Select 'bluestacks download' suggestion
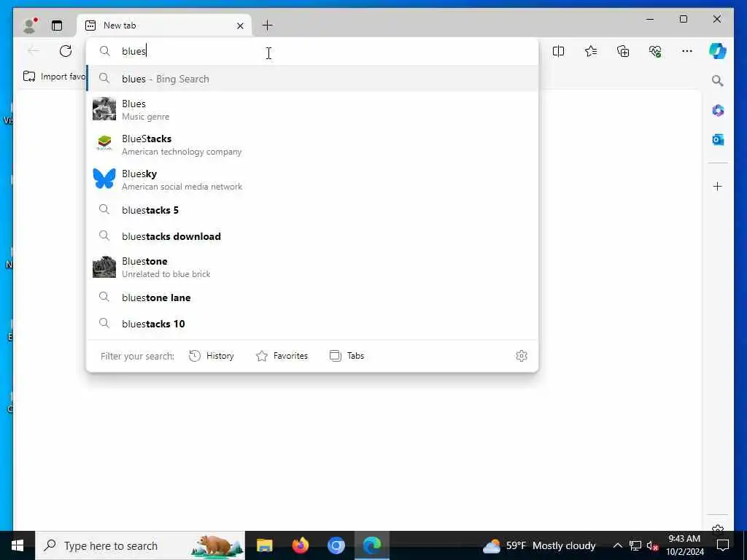 click(312, 236)
